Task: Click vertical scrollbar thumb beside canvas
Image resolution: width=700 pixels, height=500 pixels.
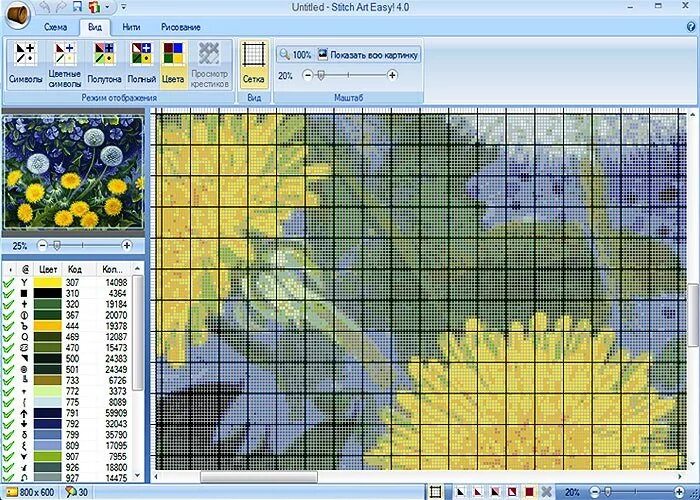Action: click(693, 314)
